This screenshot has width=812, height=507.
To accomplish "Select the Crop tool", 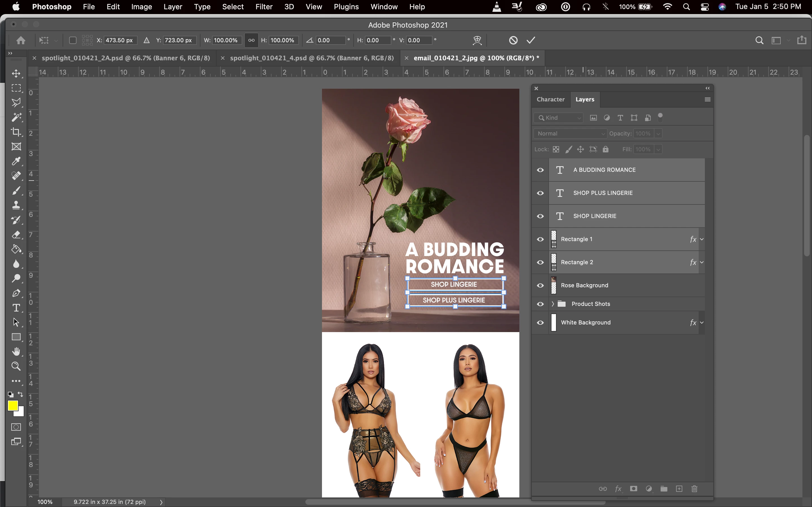I will pyautogui.click(x=16, y=132).
